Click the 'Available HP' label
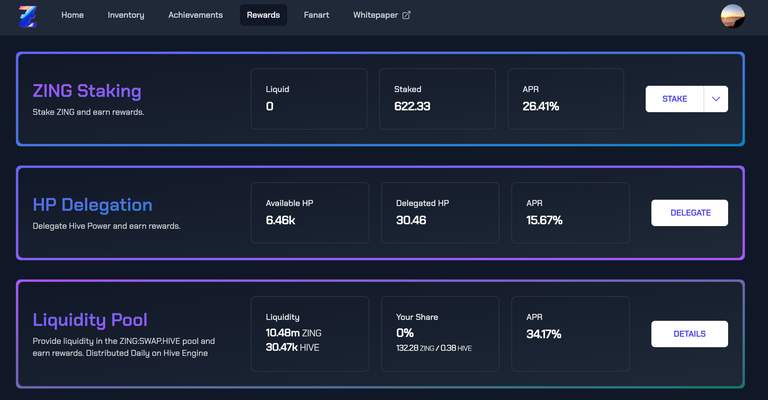Viewport: 768px width, 400px height. point(289,203)
